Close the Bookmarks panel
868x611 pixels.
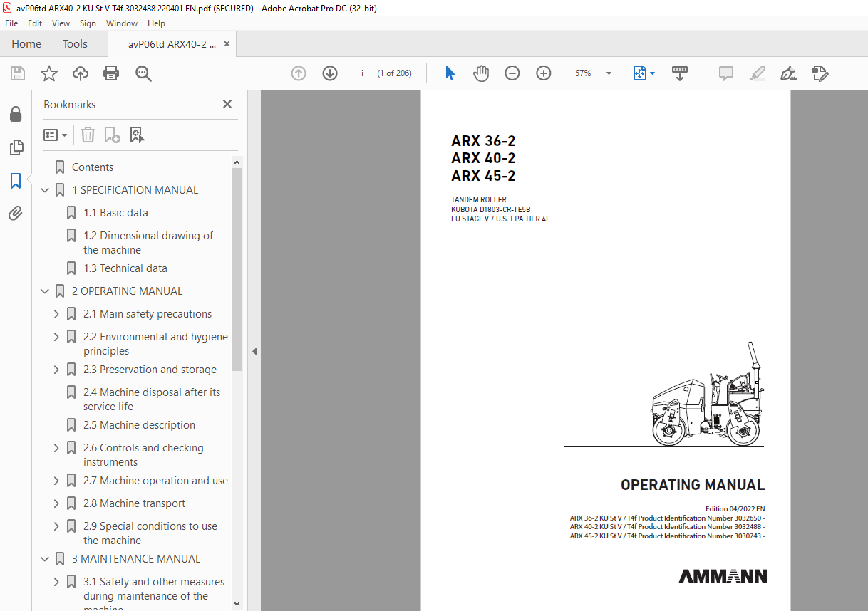[x=227, y=104]
